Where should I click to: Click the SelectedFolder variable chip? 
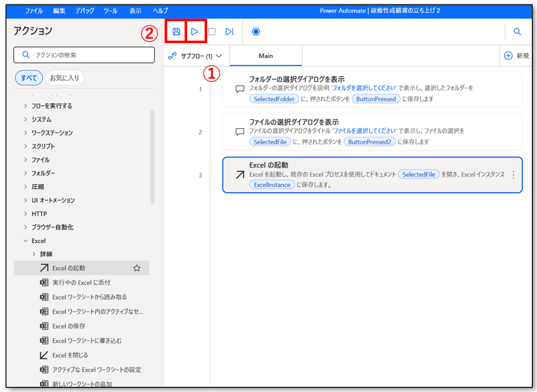tap(274, 99)
